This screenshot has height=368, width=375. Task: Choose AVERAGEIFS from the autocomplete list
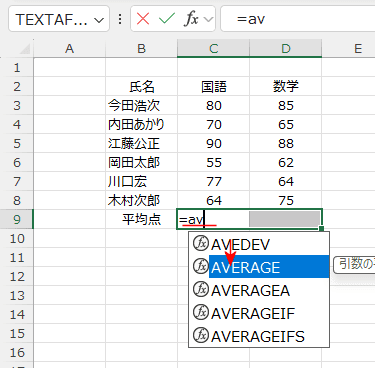click(x=258, y=336)
